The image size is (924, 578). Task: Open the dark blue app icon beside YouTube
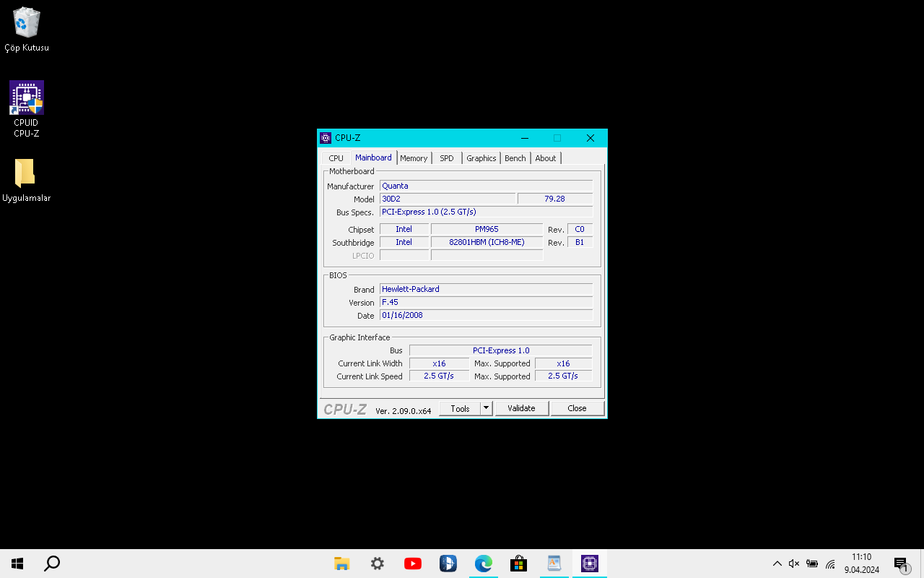tap(448, 564)
